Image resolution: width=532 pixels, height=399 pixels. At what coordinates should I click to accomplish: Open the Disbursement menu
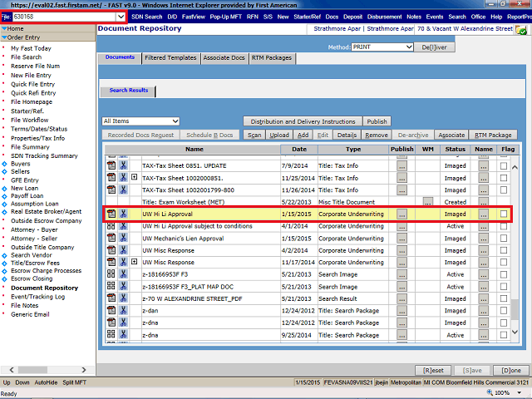click(384, 17)
